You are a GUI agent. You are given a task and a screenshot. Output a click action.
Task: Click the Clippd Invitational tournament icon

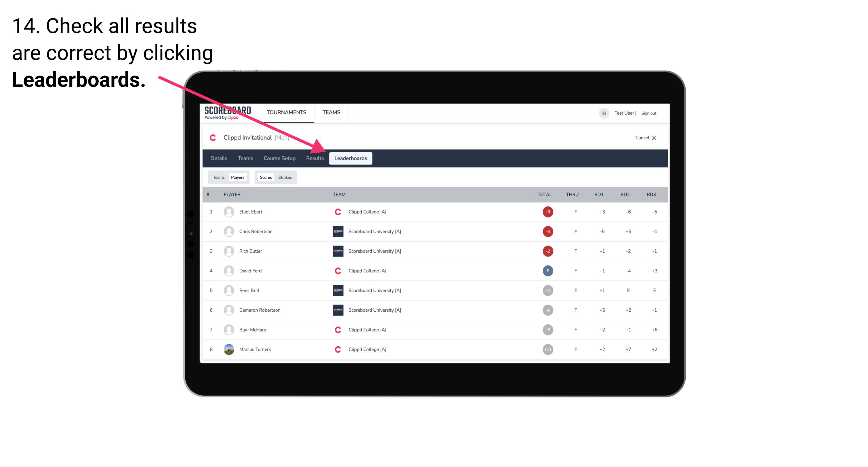(x=214, y=137)
